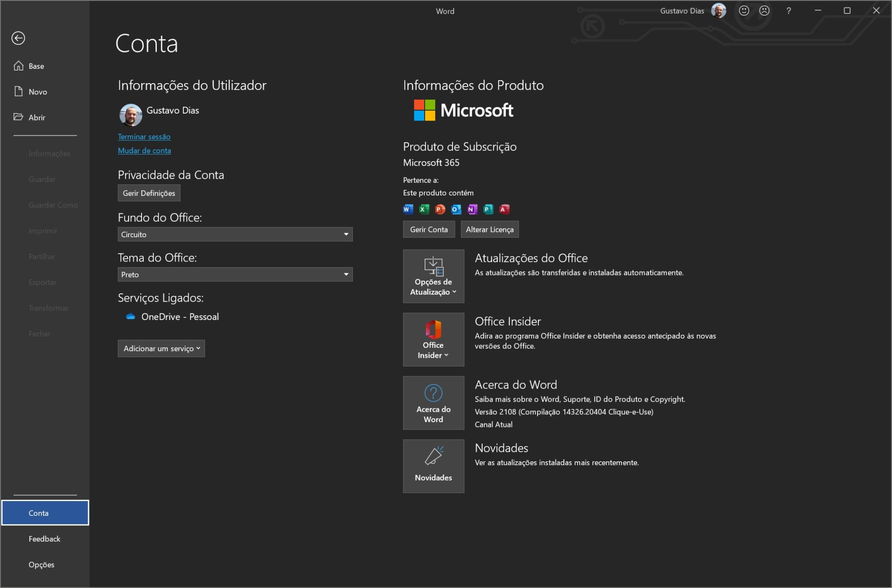The image size is (892, 588).
Task: Open Opções de Atualização menu
Action: pyautogui.click(x=433, y=276)
